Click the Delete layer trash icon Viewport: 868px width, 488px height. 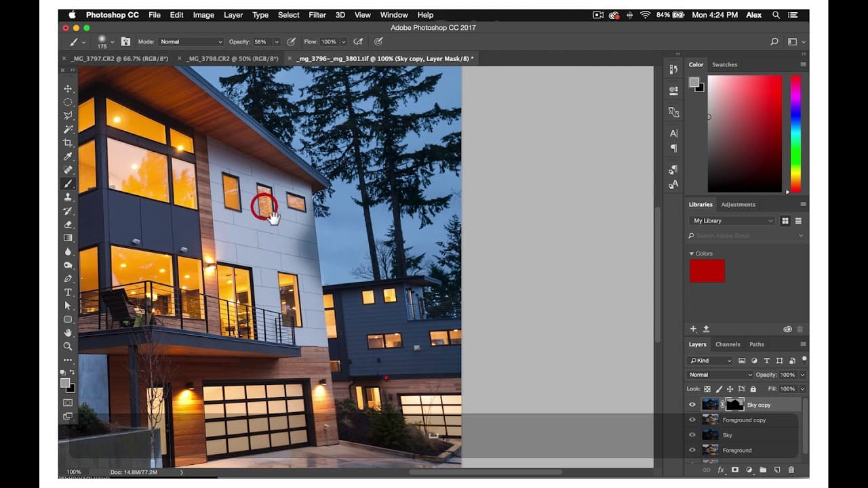pyautogui.click(x=791, y=469)
